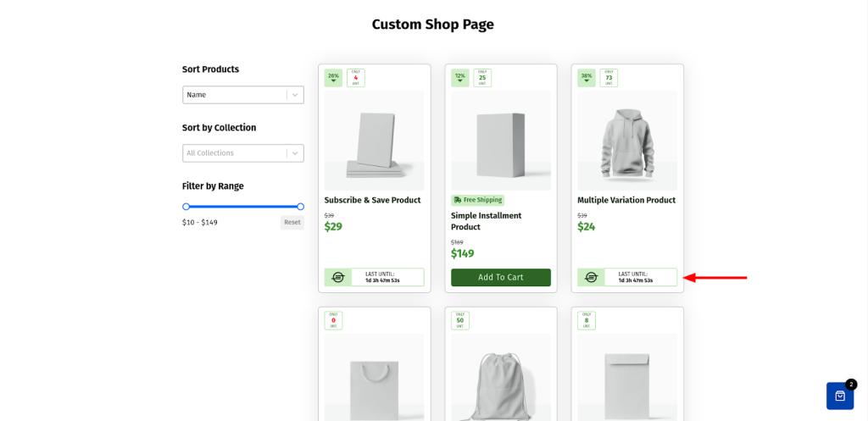This screenshot has width=868, height=421.
Task: Click the 38% discount badge
Action: click(586, 78)
